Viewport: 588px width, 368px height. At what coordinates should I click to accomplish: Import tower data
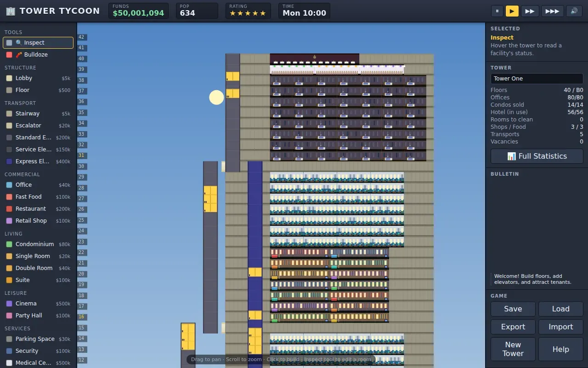click(561, 327)
